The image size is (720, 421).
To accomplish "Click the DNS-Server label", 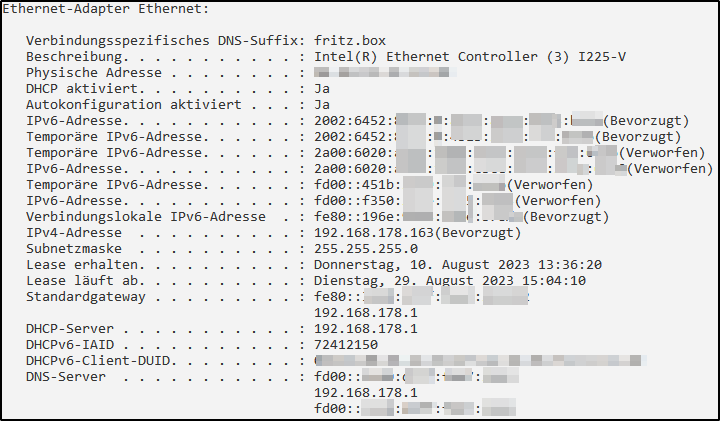I will [66, 377].
